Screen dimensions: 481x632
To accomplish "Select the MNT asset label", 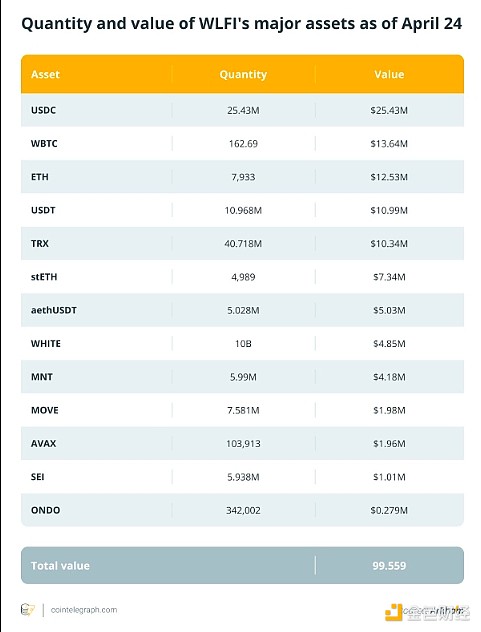I will [x=42, y=377].
